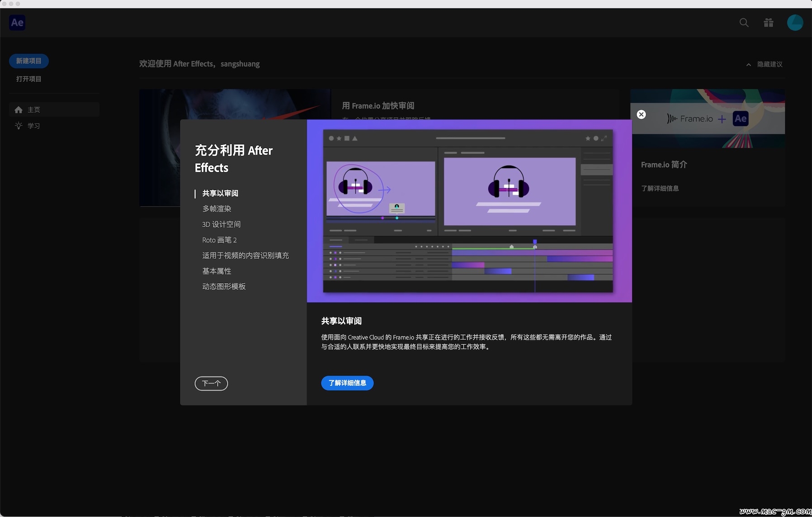This screenshot has width=812, height=517.
Task: Click the purple feature illustration image
Action: pos(469,211)
